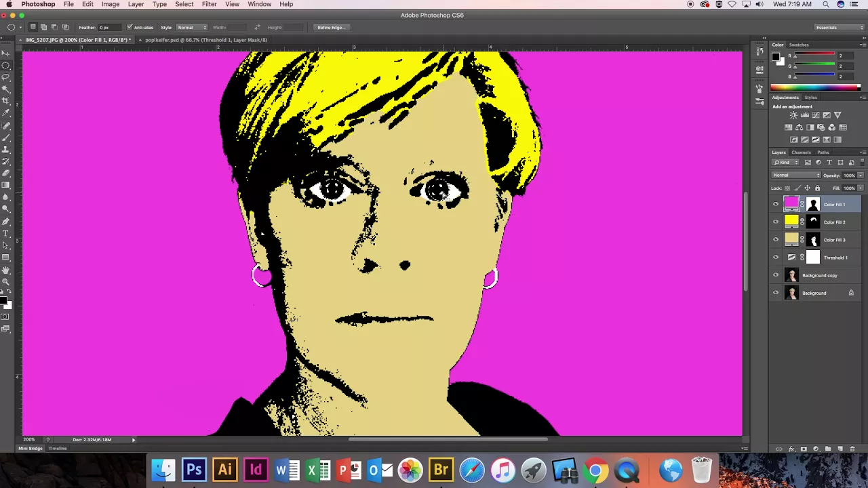868x488 pixels.
Task: Toggle visibility of the Background layer
Action: [x=776, y=293]
